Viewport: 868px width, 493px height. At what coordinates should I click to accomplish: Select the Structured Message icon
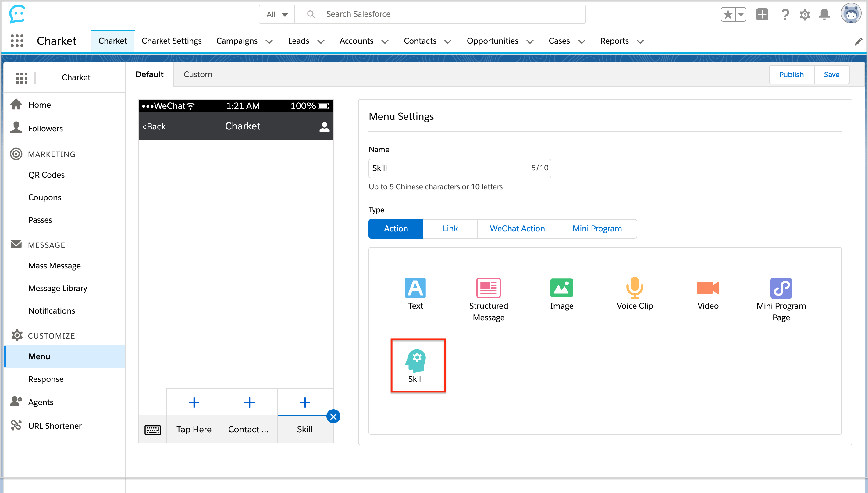tap(488, 289)
